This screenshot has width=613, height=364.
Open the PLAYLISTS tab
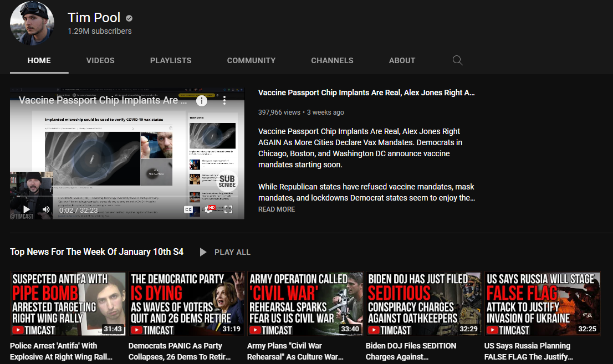(171, 60)
